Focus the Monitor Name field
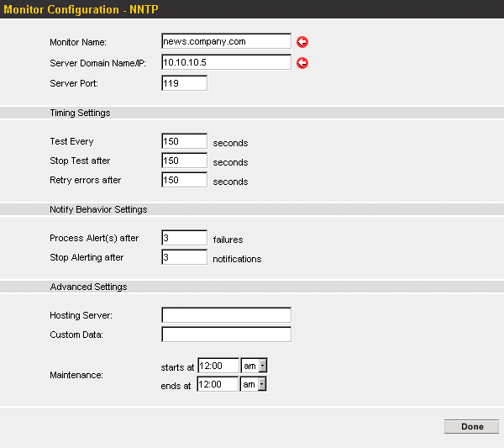 pos(226,41)
